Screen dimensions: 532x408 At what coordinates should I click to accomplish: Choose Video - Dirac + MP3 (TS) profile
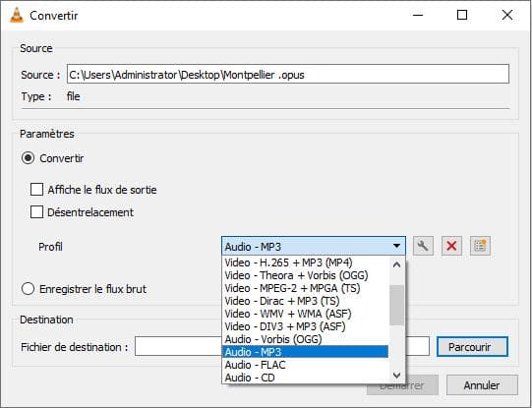[306, 301]
